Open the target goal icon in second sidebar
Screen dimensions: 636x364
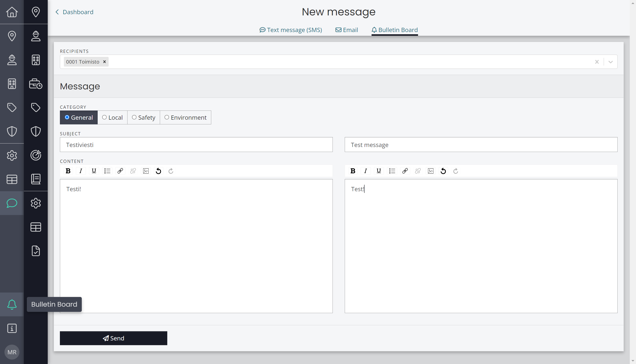point(36,155)
